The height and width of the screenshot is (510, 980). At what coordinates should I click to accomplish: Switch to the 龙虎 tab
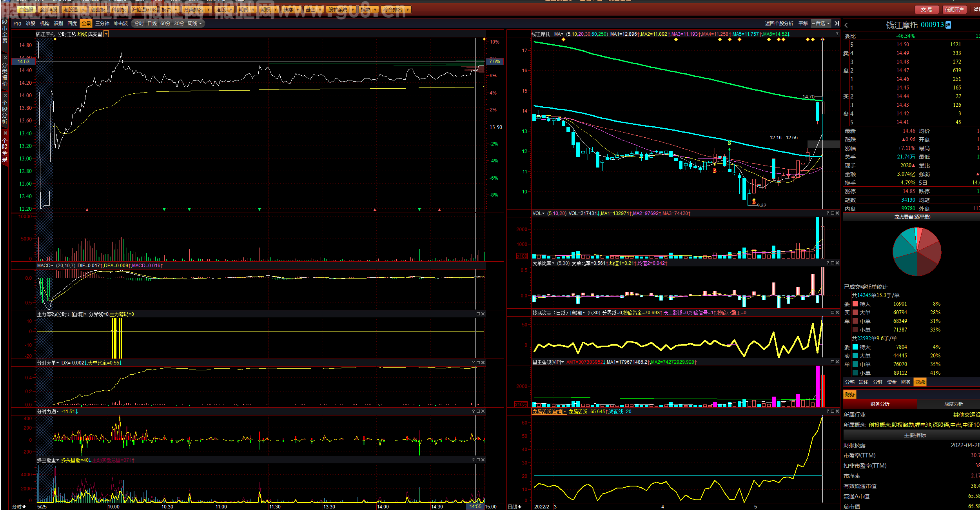[920, 382]
